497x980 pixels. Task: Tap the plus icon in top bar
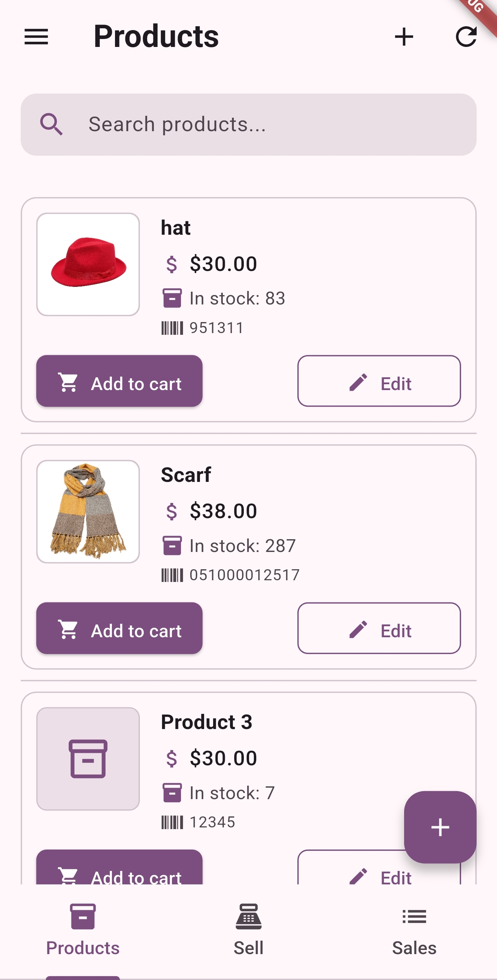pos(404,37)
